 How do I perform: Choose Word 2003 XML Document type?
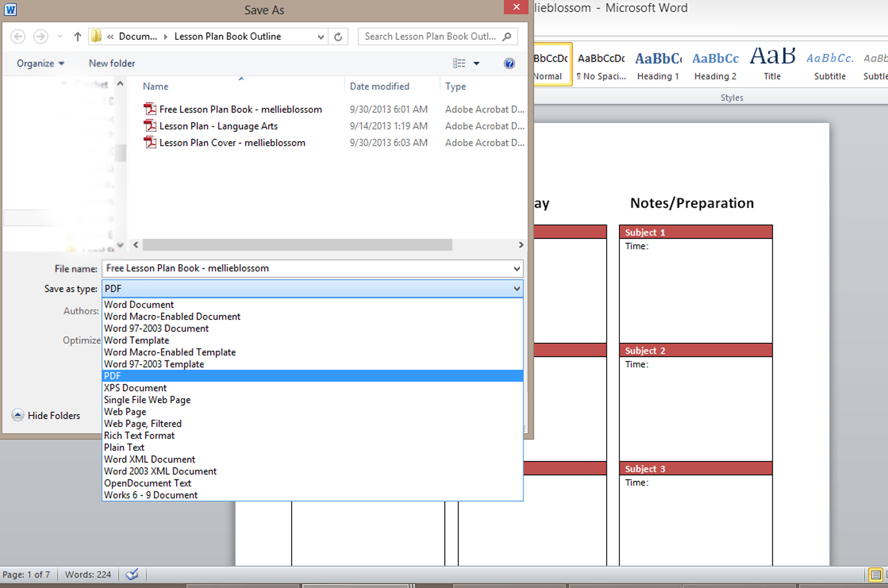point(313,471)
